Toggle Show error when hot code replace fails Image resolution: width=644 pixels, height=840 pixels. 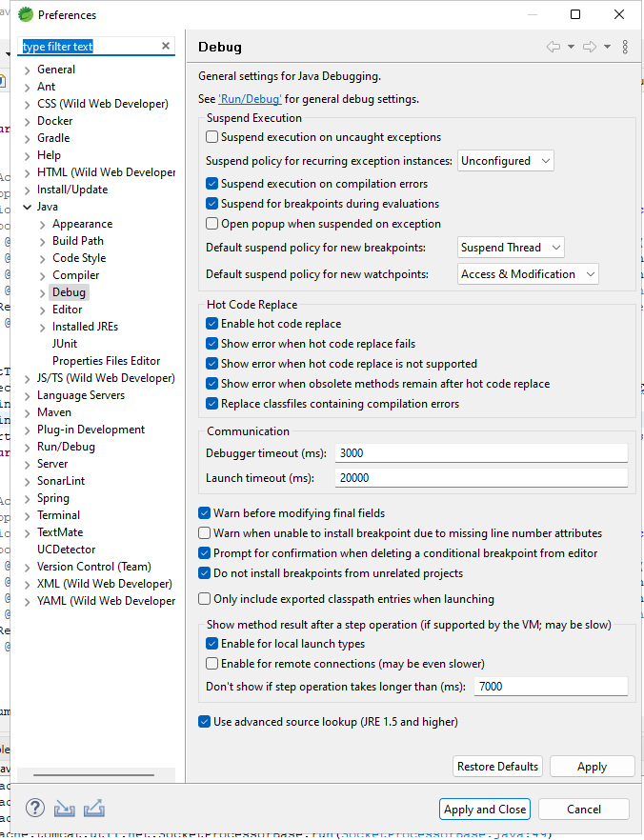[212, 344]
